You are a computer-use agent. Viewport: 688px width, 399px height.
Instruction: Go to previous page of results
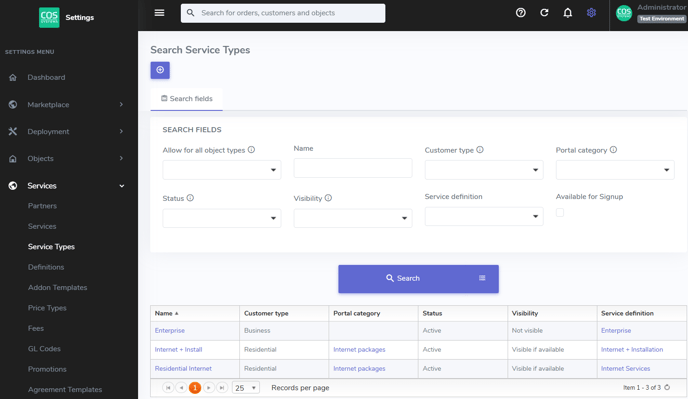point(181,388)
